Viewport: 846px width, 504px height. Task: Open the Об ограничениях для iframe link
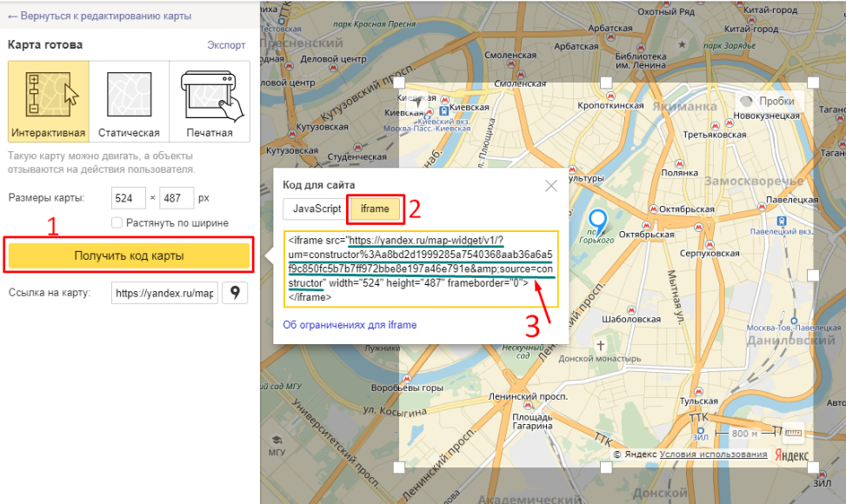(x=350, y=325)
